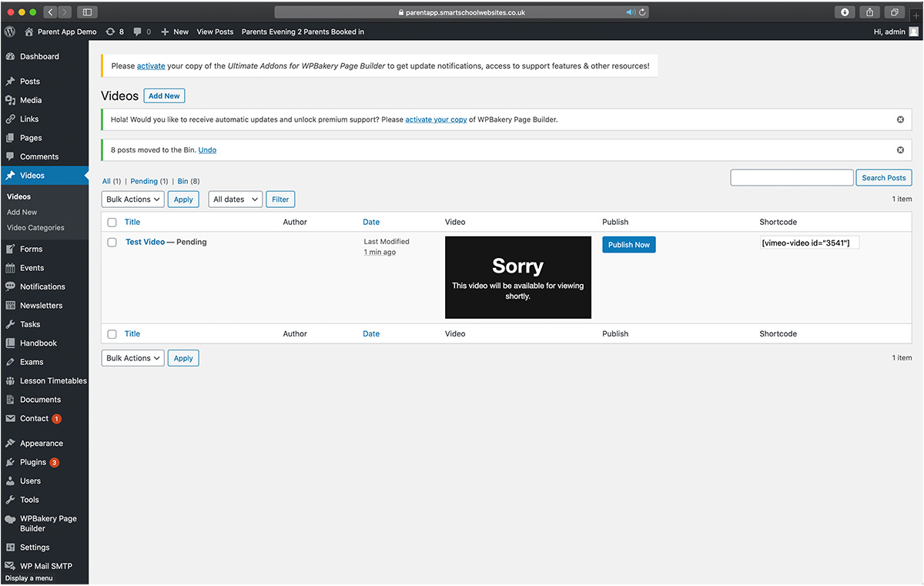This screenshot has height=586, width=924.
Task: Check the select-all box in table header
Action: 112,222
